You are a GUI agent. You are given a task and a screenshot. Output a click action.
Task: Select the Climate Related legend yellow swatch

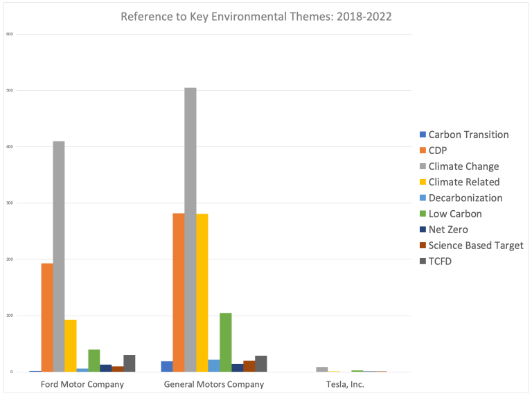tap(423, 182)
